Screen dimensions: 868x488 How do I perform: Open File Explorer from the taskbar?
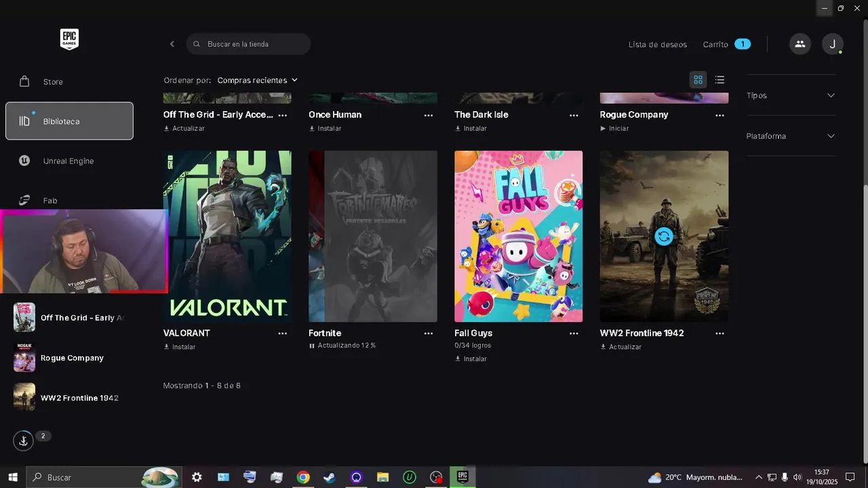(x=382, y=477)
